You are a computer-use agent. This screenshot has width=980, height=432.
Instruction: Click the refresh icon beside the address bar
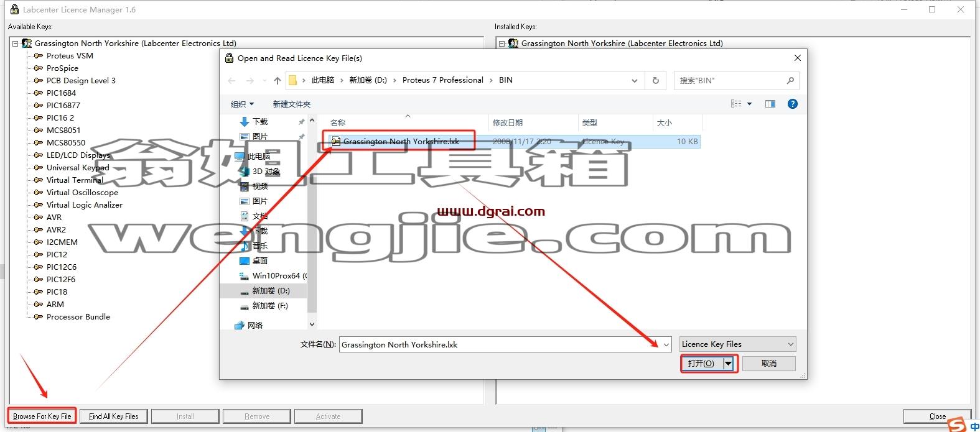click(x=655, y=80)
